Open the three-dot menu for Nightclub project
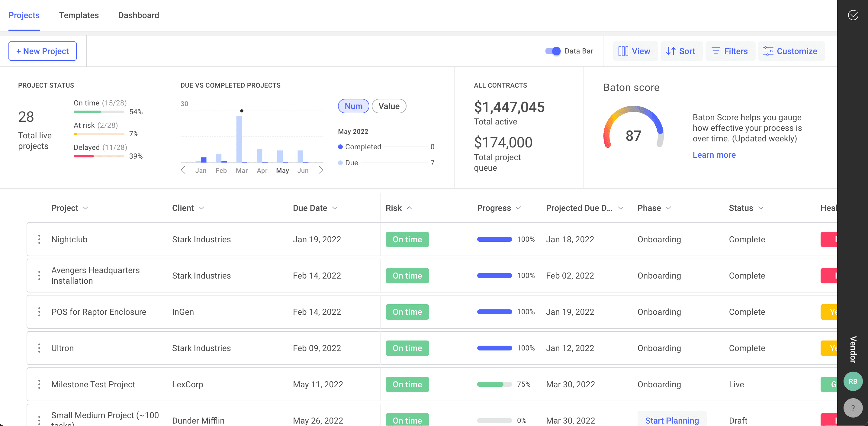The width and height of the screenshot is (868, 426). 39,239
